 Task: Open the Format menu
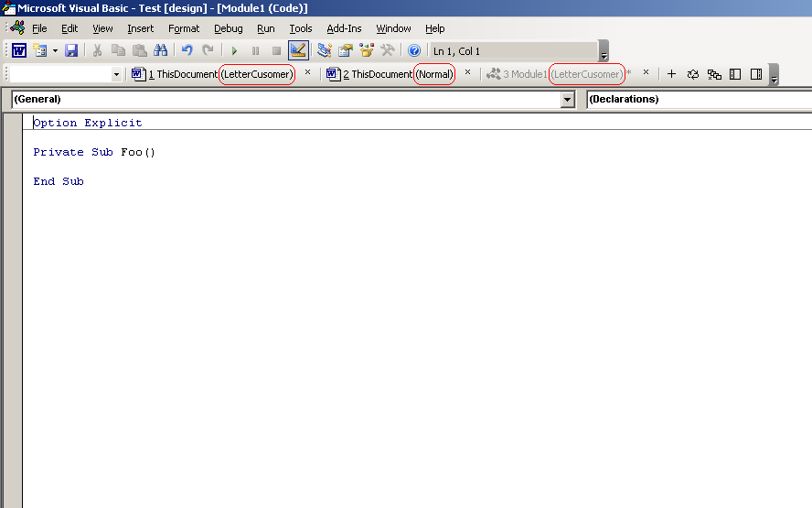click(184, 28)
